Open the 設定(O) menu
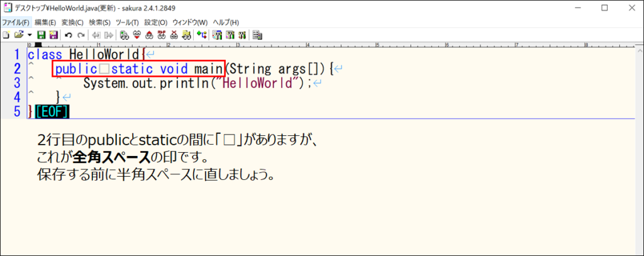 (x=156, y=22)
